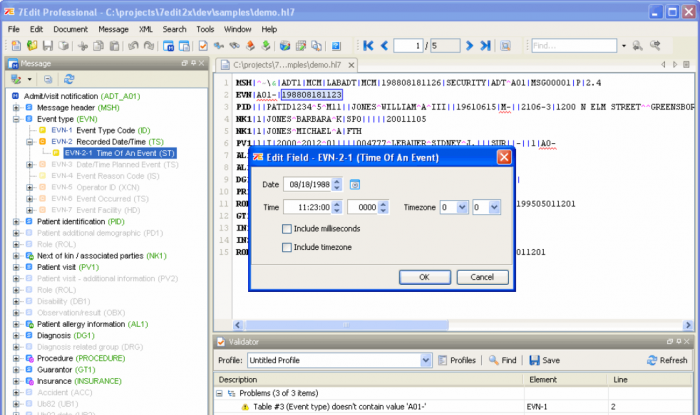700x415 pixels.
Task: Open the Profile dropdown in Validator
Action: click(x=425, y=360)
